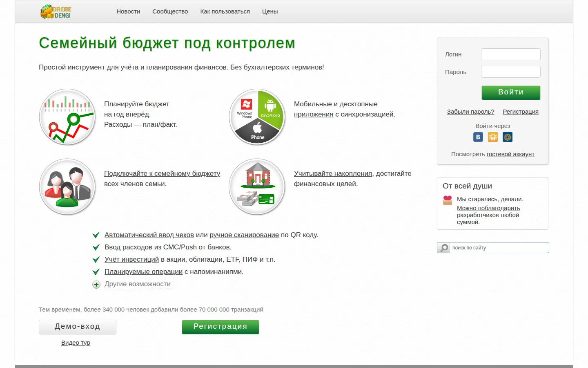Screen dimensions: 588x368
Task: Click the От всей души heading
Action: click(x=467, y=186)
